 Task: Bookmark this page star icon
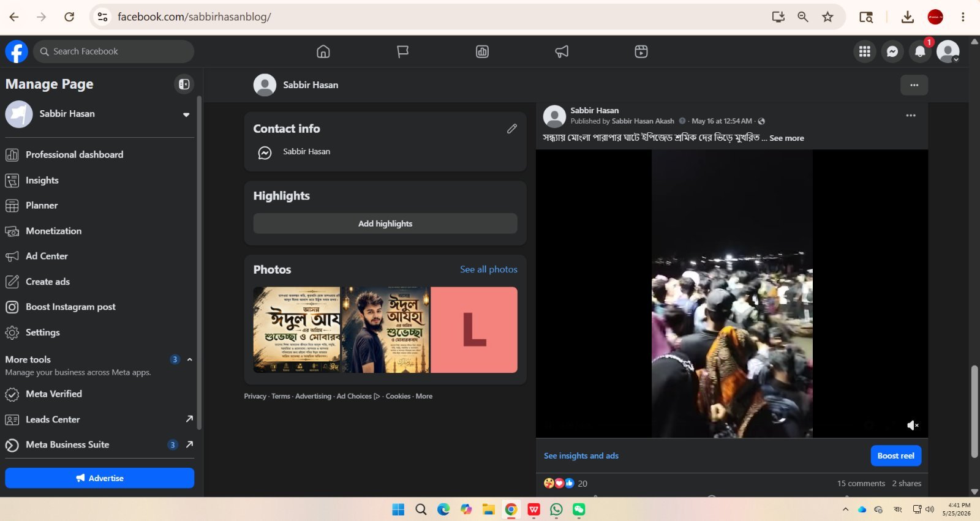pos(827,17)
